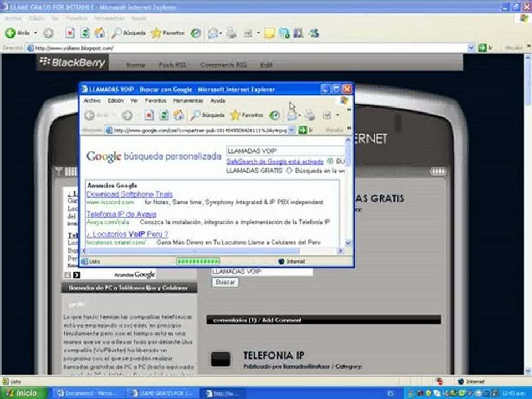This screenshot has width=532, height=399.
Task: Click the Add Comment link on the blog
Action: [282, 320]
